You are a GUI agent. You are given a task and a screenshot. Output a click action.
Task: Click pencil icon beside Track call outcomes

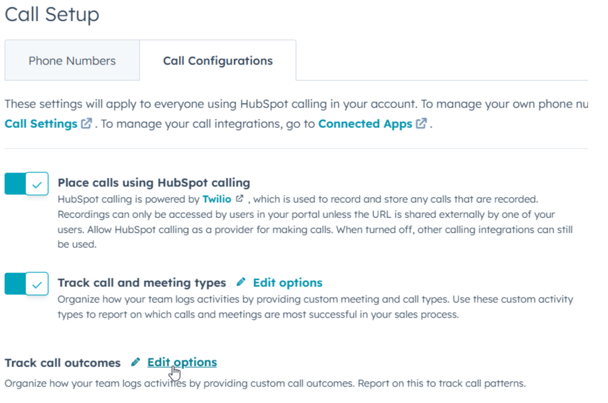[135, 362]
